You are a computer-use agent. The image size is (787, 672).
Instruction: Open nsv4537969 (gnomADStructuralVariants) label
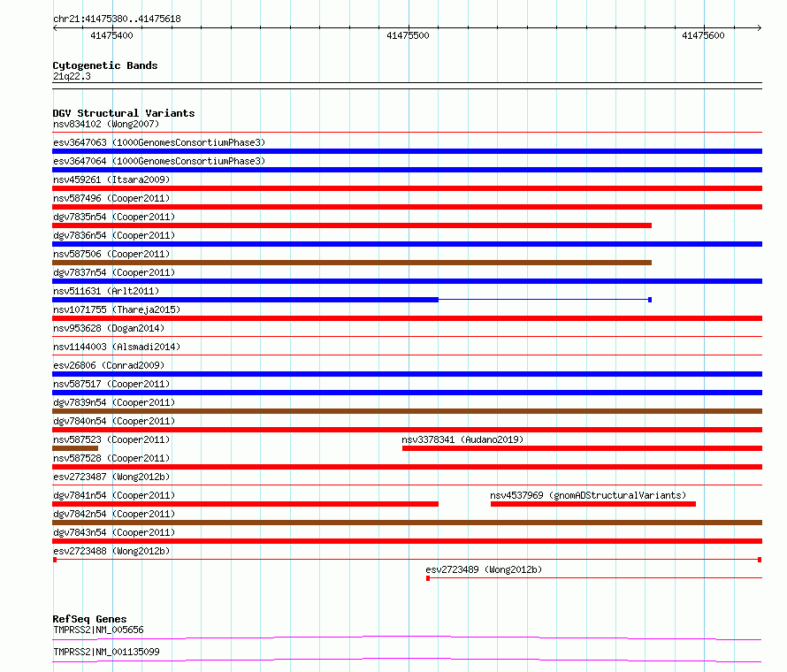tap(588, 495)
